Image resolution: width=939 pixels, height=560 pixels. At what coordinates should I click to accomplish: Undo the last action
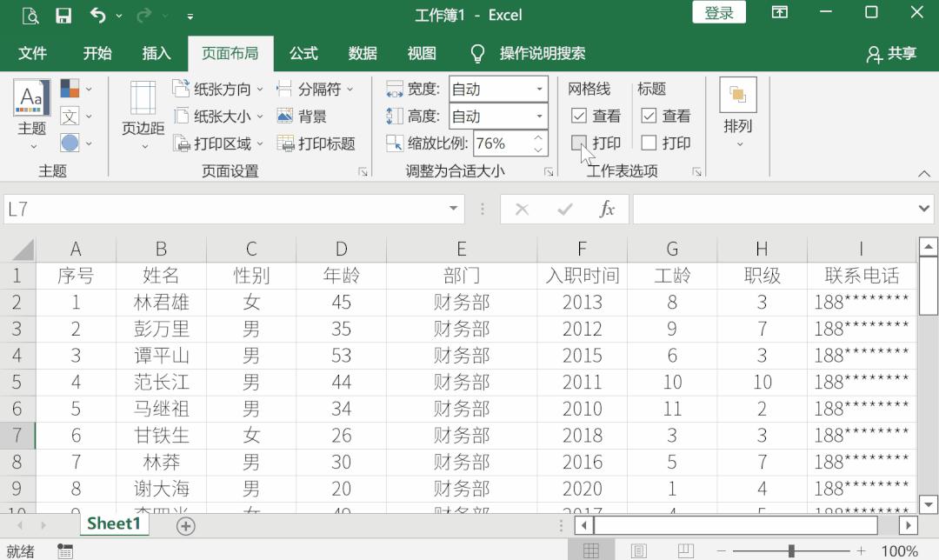coord(97,15)
